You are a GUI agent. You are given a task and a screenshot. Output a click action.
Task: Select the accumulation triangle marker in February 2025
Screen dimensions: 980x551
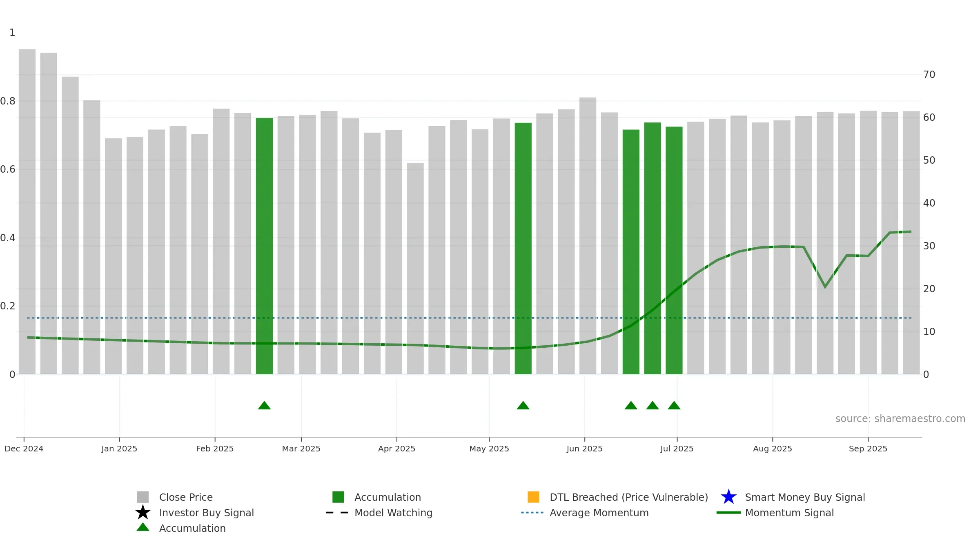coord(264,405)
